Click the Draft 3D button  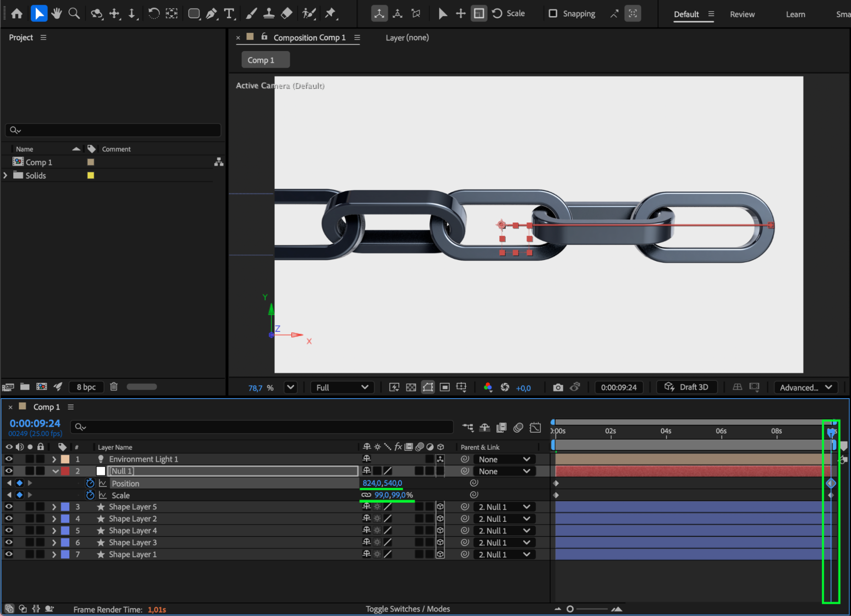(x=687, y=387)
